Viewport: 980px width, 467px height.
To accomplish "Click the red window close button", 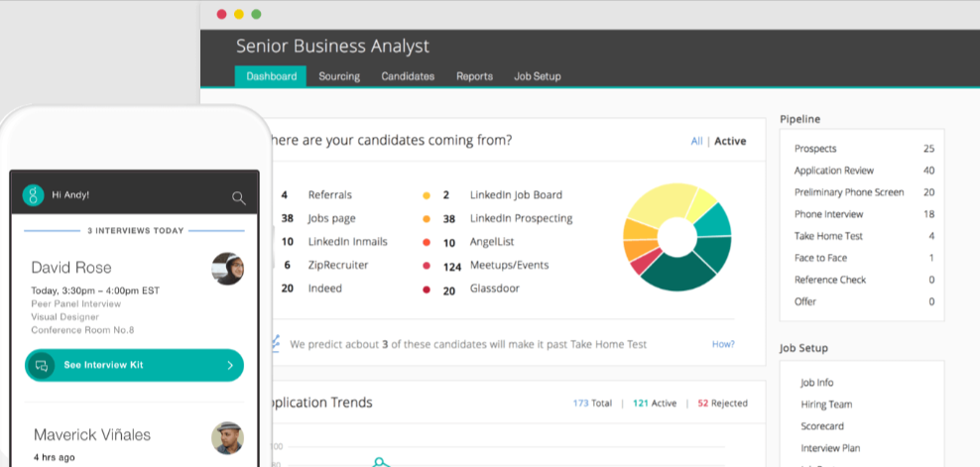I will (x=221, y=15).
